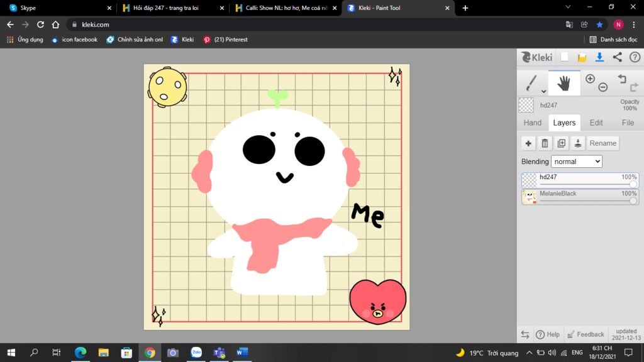This screenshot has height=362, width=644.
Task: Click the current layer preview thumbnail
Action: 526,105
